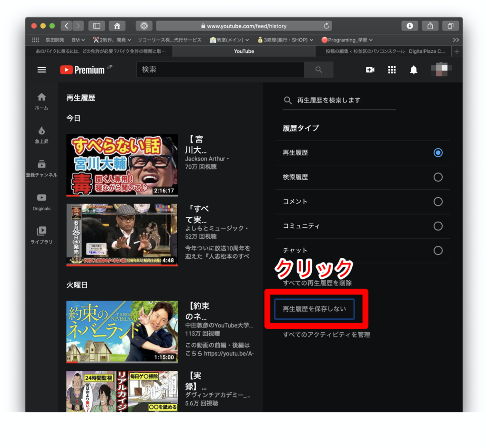Open 急上昇 trending in the sidebar
Image resolution: width=488 pixels, height=448 pixels.
tap(41, 134)
